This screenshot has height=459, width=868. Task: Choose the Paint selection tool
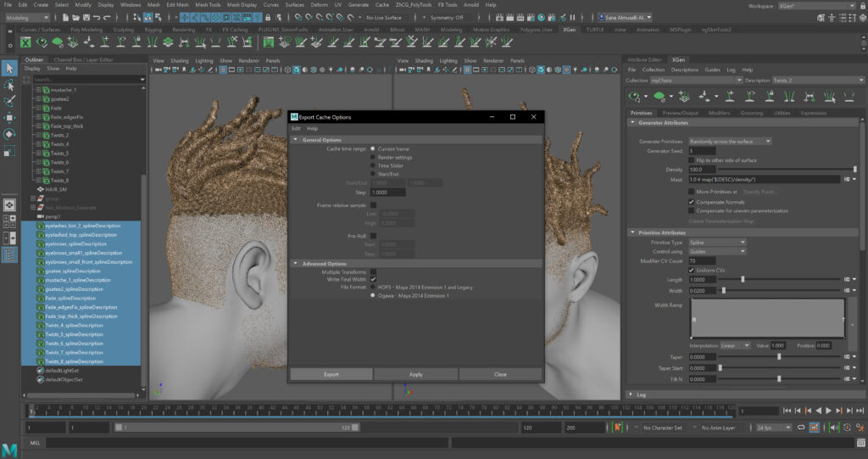9,102
